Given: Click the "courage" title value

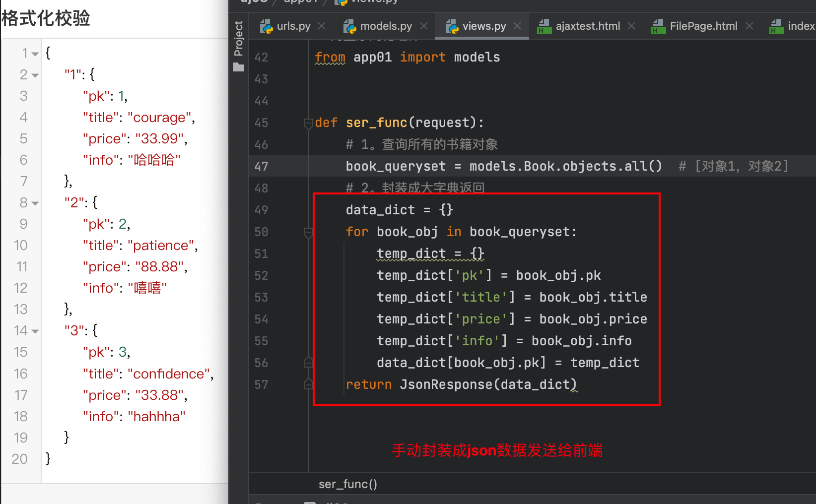Looking at the screenshot, I should 159,118.
